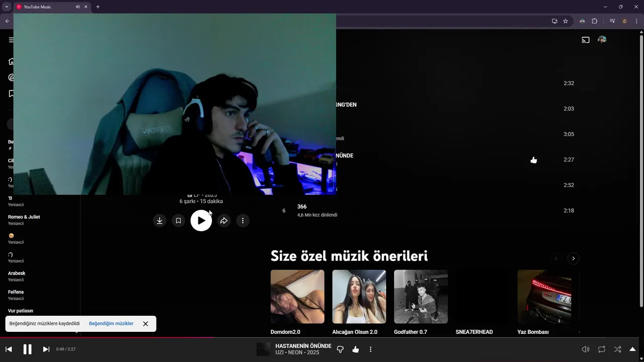The width and height of the screenshot is (644, 362).
Task: Open Beğendiğim müzikler link in toast
Action: 111,324
